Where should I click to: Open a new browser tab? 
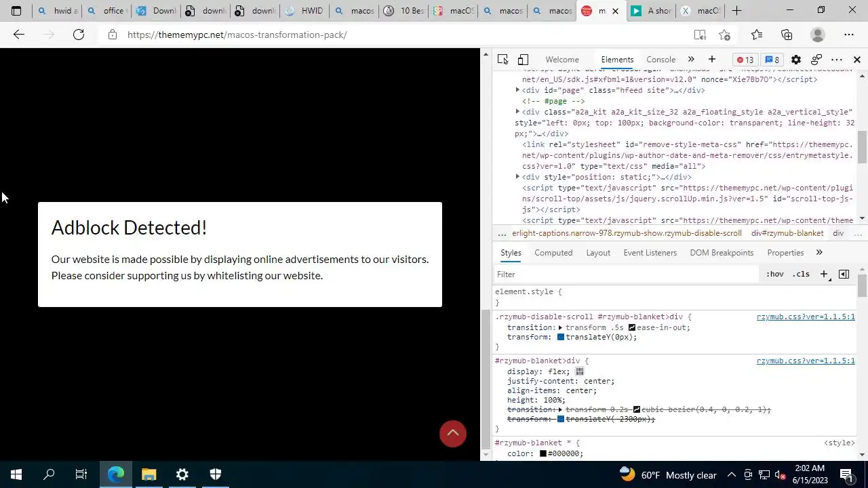(736, 11)
